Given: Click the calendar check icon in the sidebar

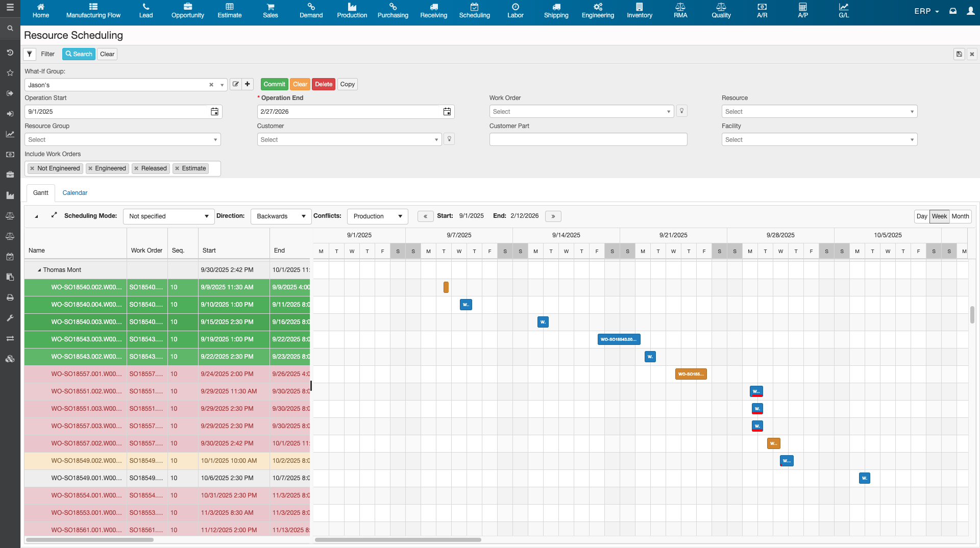Looking at the screenshot, I should pos(10,257).
